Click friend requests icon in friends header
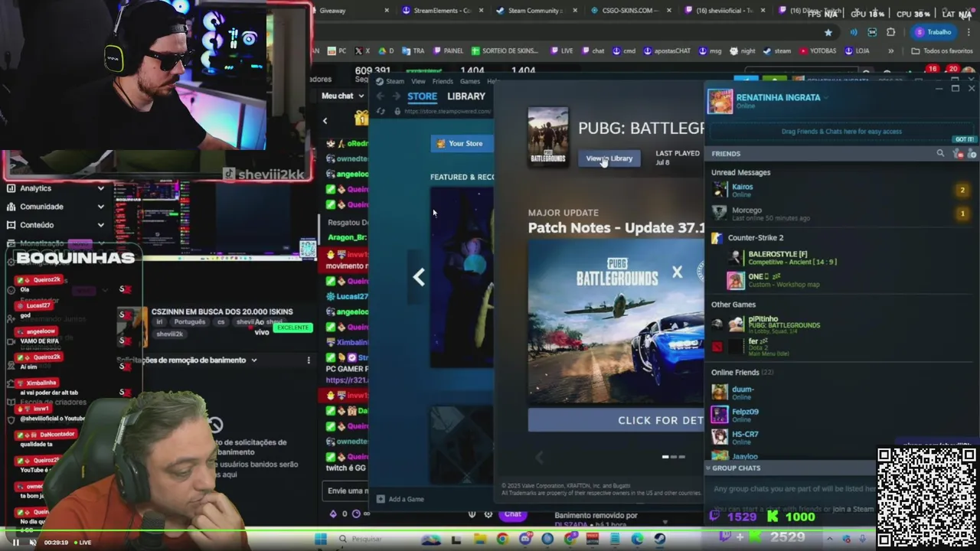 tap(958, 154)
